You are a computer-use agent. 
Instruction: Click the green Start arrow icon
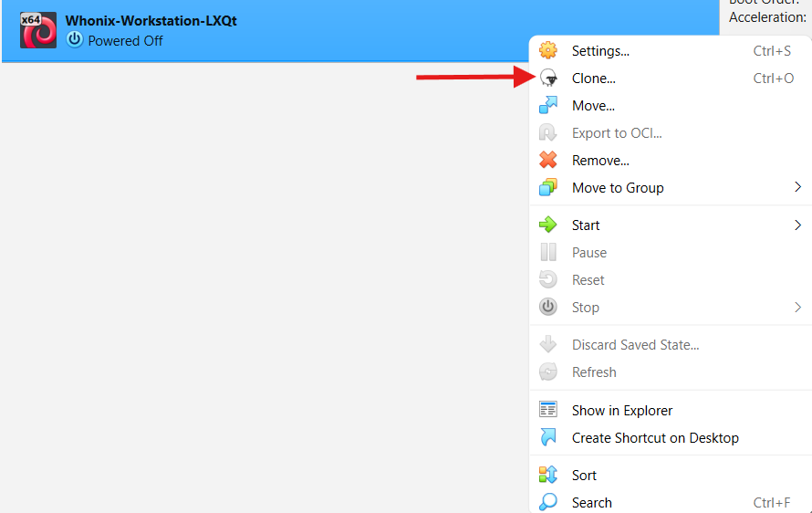pyautogui.click(x=548, y=225)
